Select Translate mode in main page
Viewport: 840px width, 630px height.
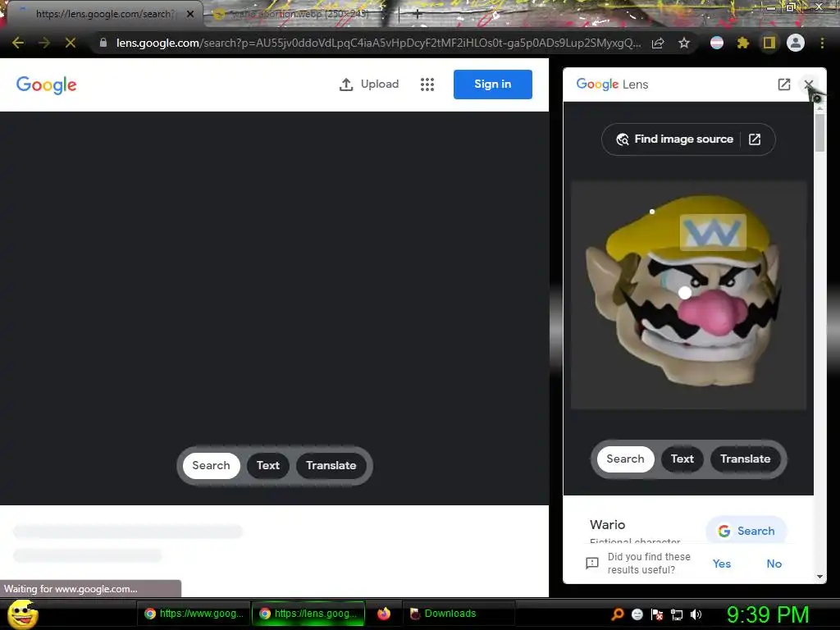[331, 466]
